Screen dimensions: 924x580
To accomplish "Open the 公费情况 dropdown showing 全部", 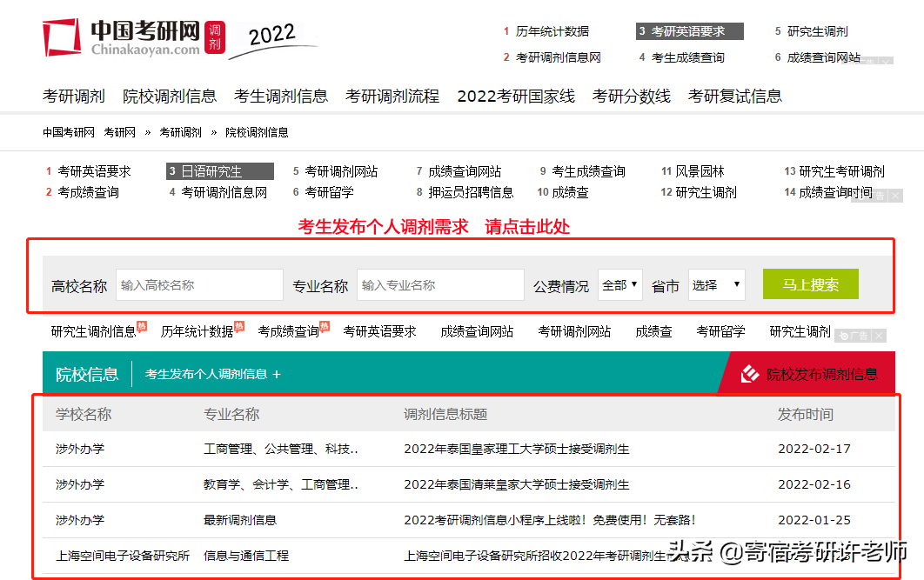I will coord(620,285).
